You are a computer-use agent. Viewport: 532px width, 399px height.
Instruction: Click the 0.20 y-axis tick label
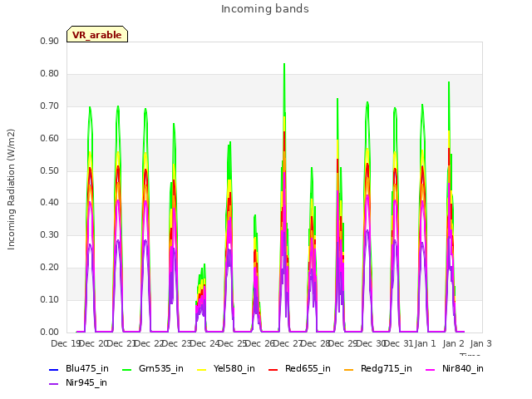50,268
